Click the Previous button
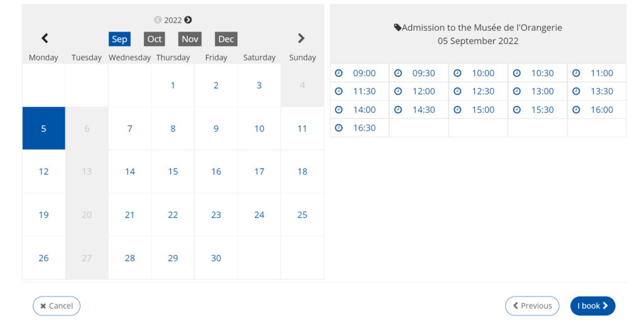The image size is (644, 323). [x=532, y=306]
